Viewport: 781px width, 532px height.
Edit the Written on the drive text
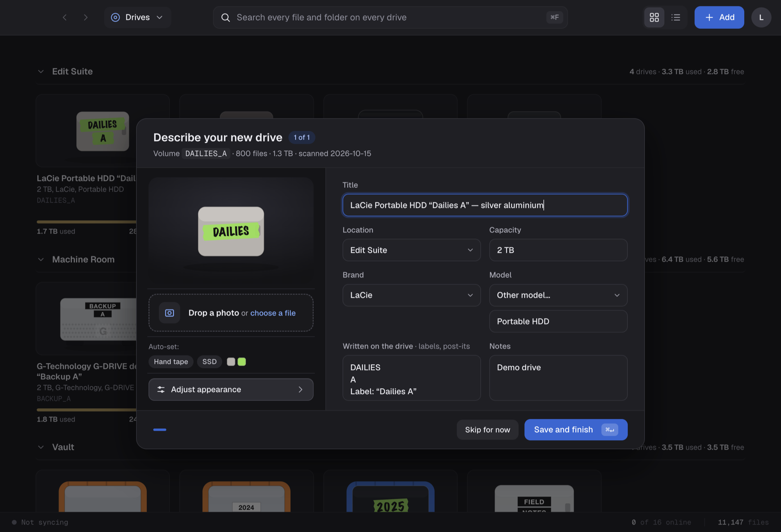(411, 377)
